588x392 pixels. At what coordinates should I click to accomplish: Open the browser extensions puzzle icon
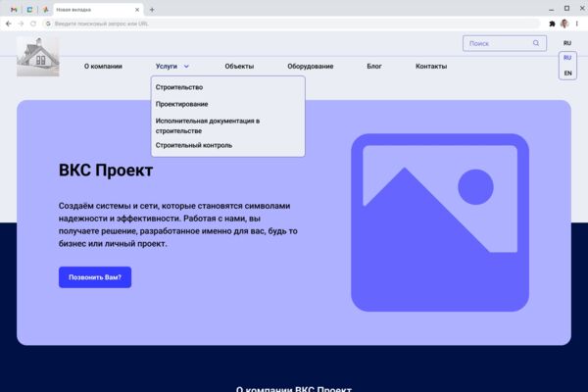tap(552, 24)
